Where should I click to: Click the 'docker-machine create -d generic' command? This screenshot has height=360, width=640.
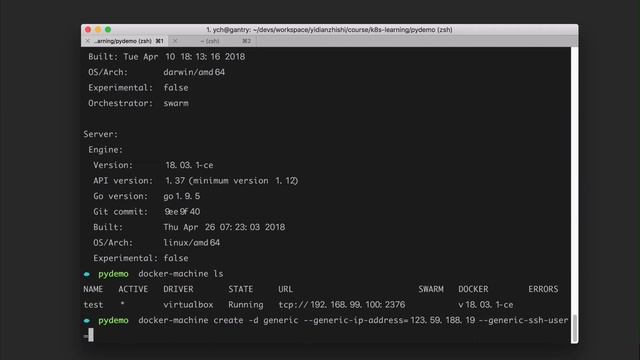point(218,320)
